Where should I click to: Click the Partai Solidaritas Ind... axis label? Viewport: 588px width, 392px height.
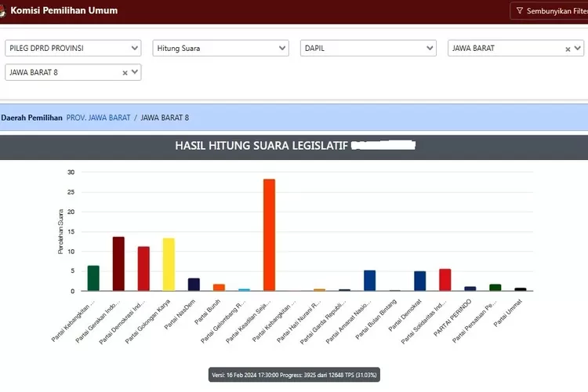[x=423, y=321]
